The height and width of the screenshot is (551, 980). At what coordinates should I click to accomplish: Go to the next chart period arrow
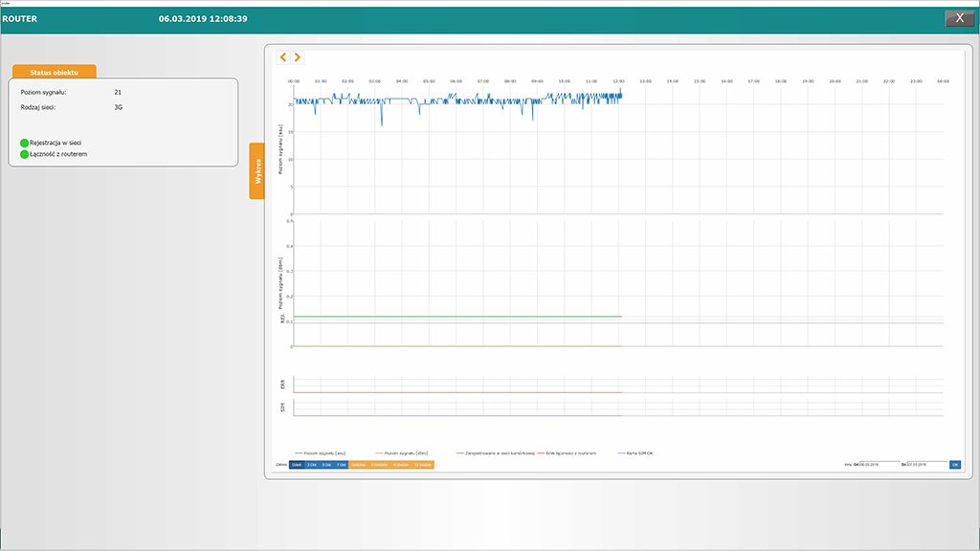click(298, 56)
